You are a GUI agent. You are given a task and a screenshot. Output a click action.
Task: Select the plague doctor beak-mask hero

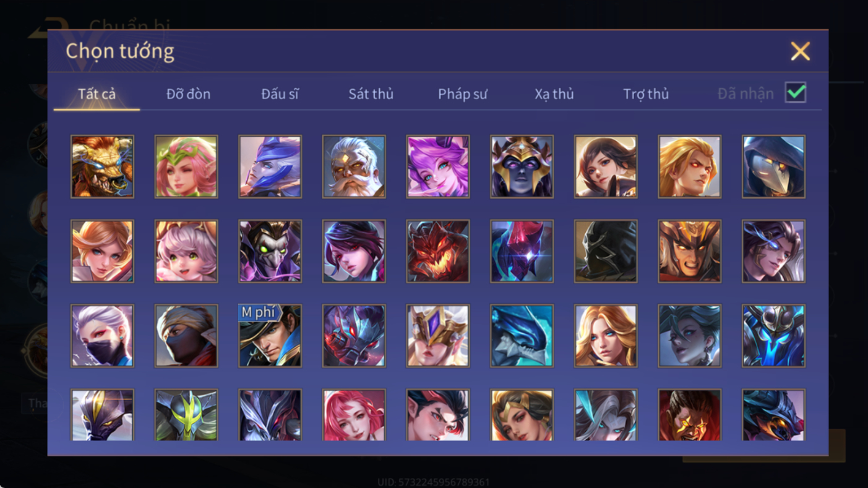(773, 166)
